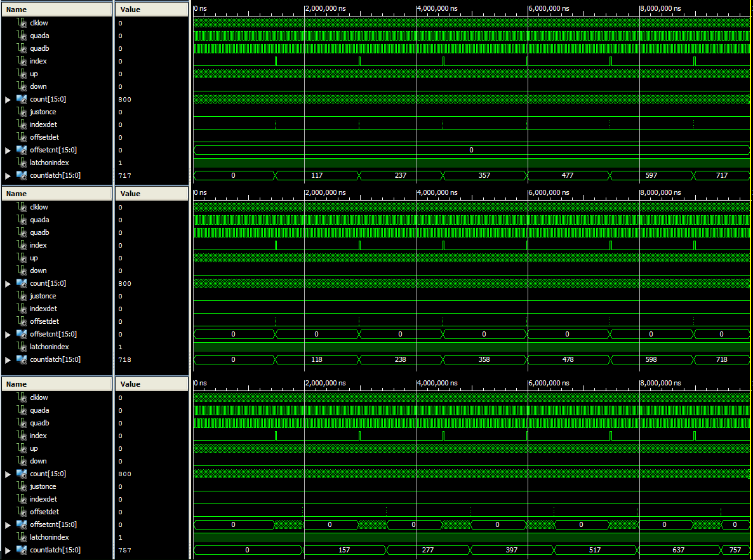Image resolution: width=753 pixels, height=560 pixels.
Task: Select the indexdet signal name in top panel
Action: [43, 124]
